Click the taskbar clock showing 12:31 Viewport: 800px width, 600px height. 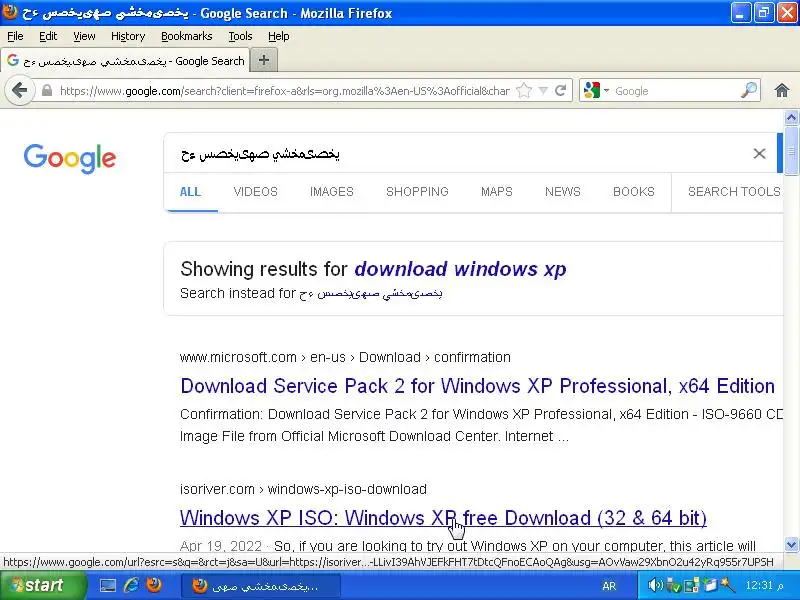(x=764, y=585)
